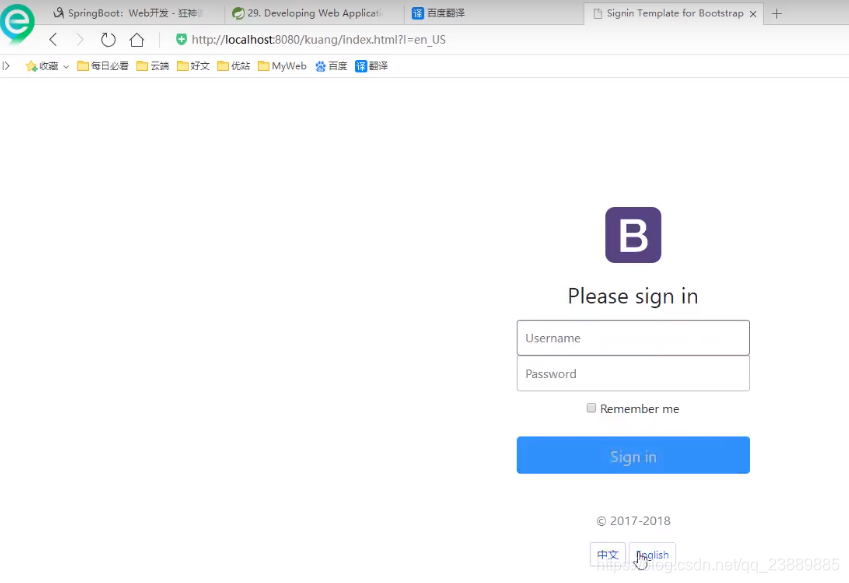This screenshot has width=849, height=583.
Task: Click the browser logo in top-left corner
Action: (x=17, y=23)
